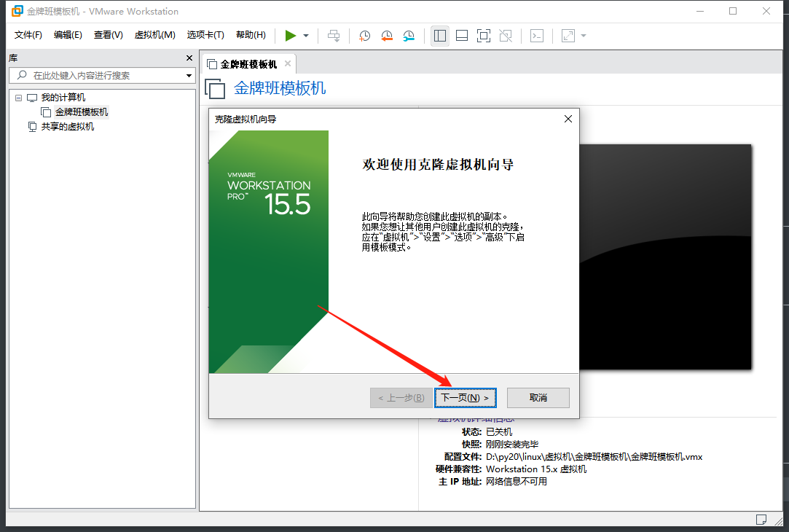This screenshot has width=789, height=532.
Task: Click the 金牌班模板机 tab VM icon
Action: click(212, 64)
